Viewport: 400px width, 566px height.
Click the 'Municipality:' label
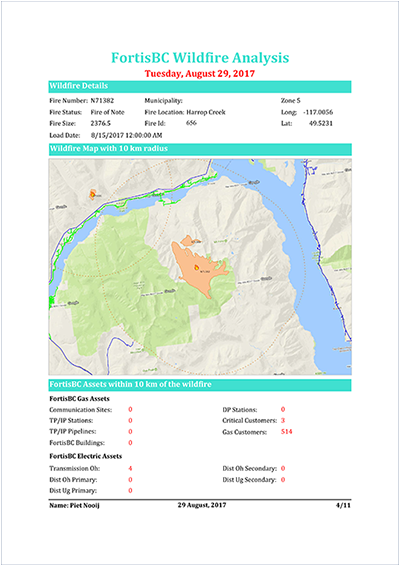coord(163,101)
